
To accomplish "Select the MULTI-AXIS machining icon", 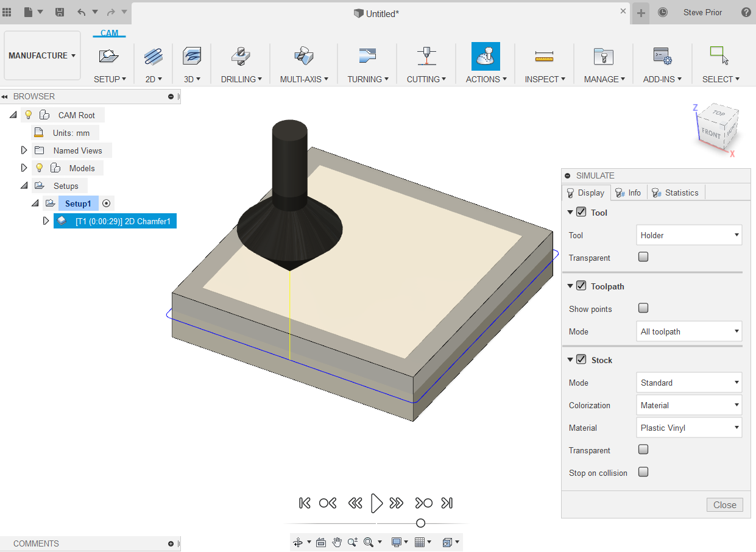I will [x=303, y=55].
